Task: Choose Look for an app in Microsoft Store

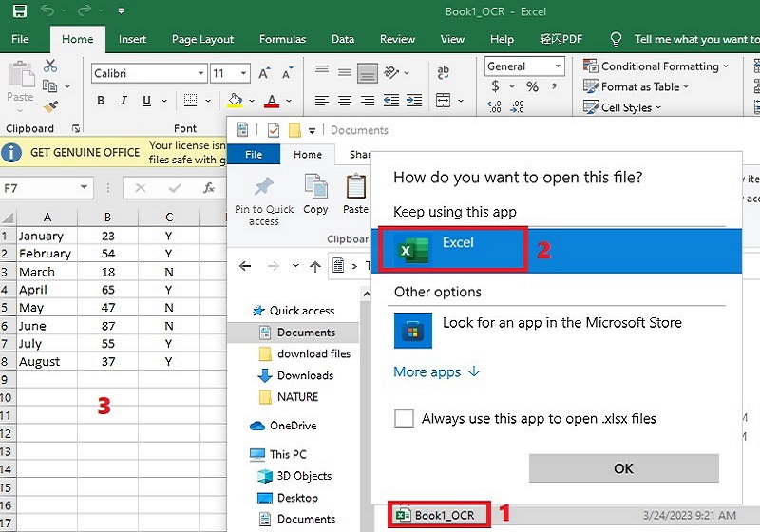Action: click(557, 331)
